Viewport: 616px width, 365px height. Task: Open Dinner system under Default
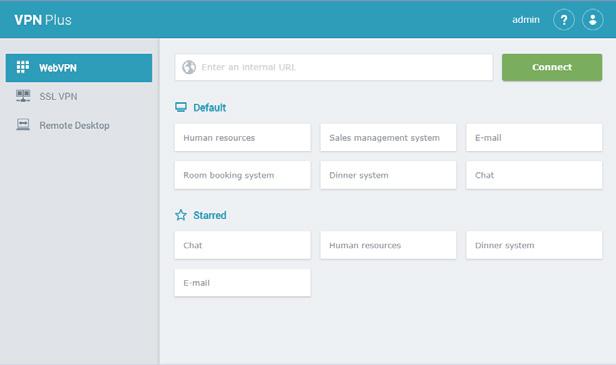click(x=388, y=175)
